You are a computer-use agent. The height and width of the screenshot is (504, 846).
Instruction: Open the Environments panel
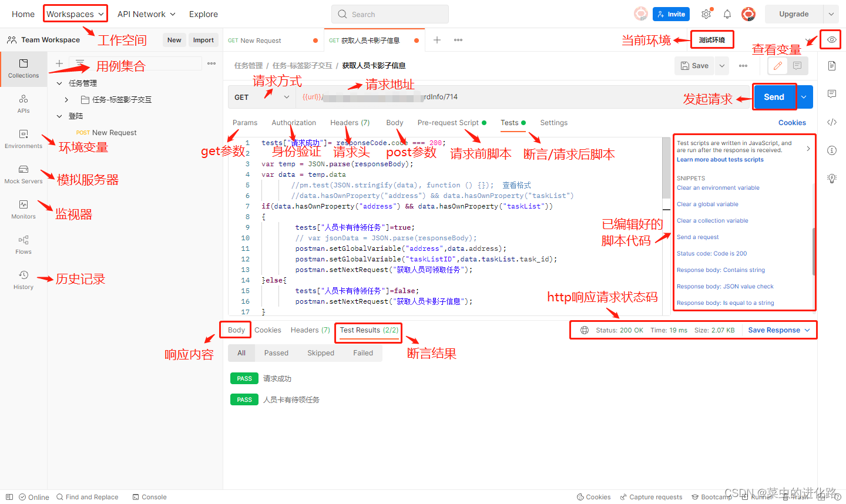click(x=23, y=140)
